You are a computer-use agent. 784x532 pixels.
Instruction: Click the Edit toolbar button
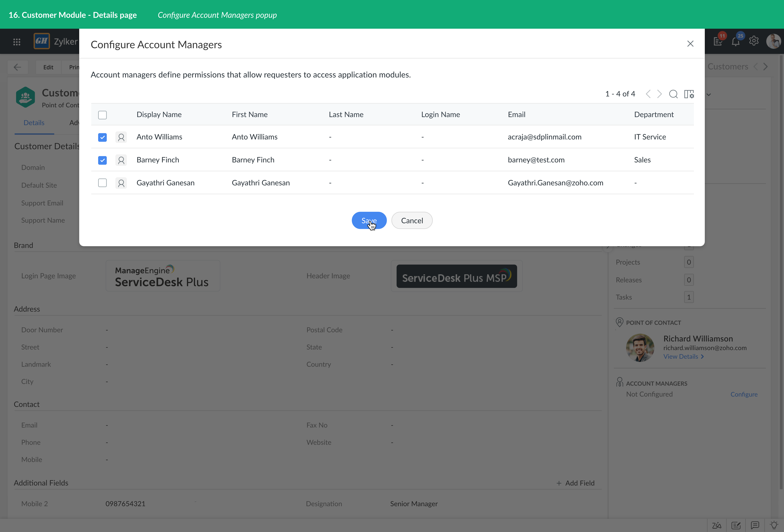[x=48, y=67]
